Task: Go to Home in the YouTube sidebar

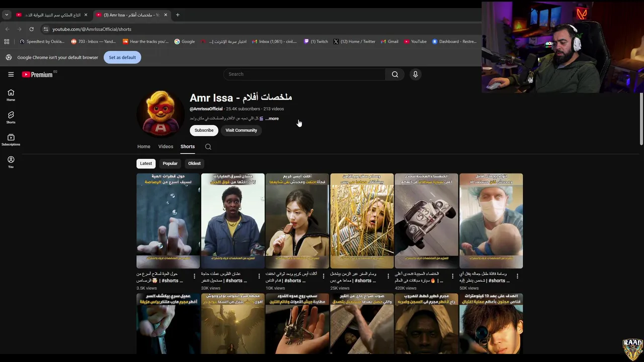Action: coord(11,95)
